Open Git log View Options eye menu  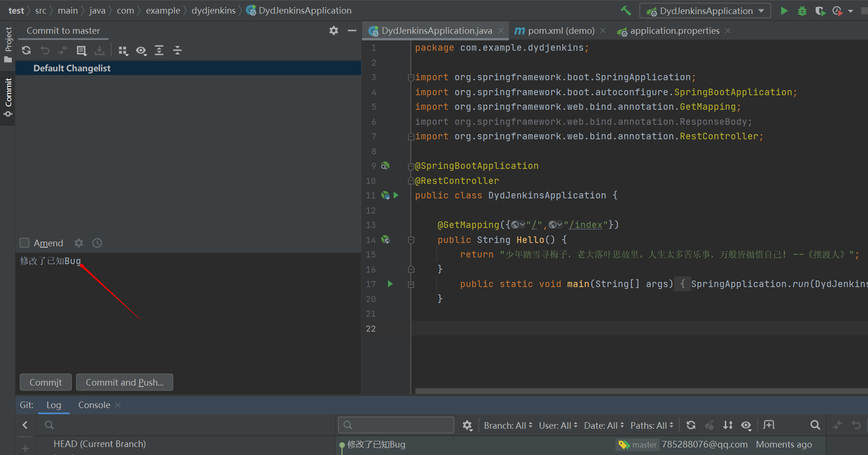746,425
